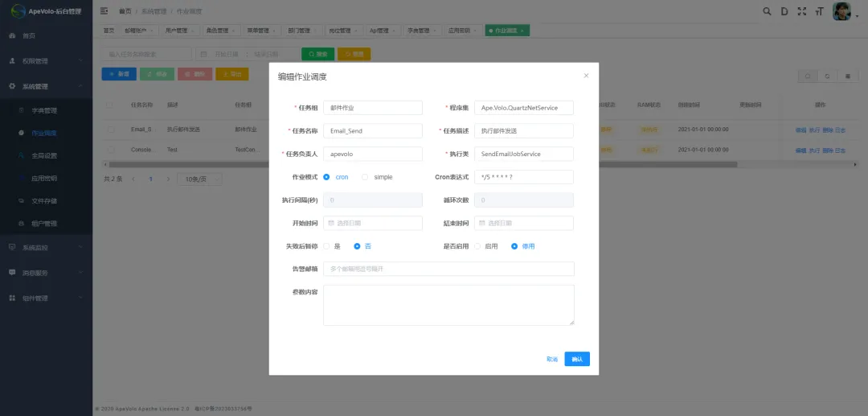Click the 首页 dashboard icon in sidebar
868x416 pixels.
pos(12,36)
